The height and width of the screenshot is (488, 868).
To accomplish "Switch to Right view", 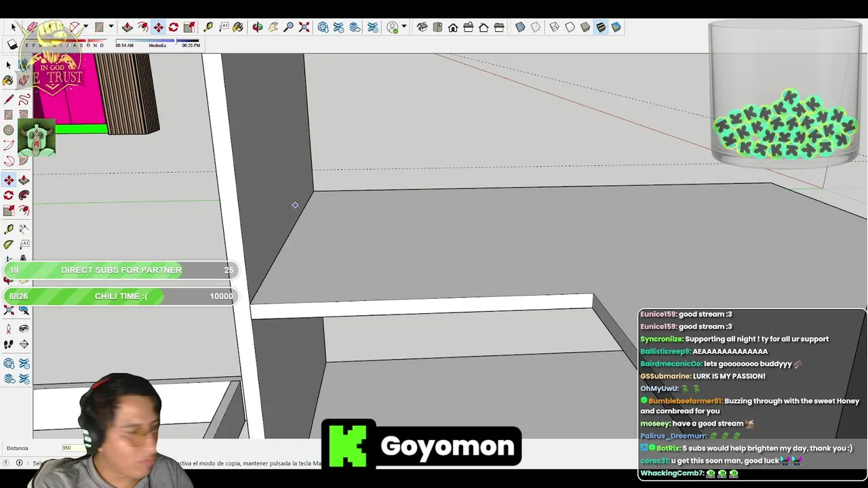I will pyautogui.click(x=468, y=27).
